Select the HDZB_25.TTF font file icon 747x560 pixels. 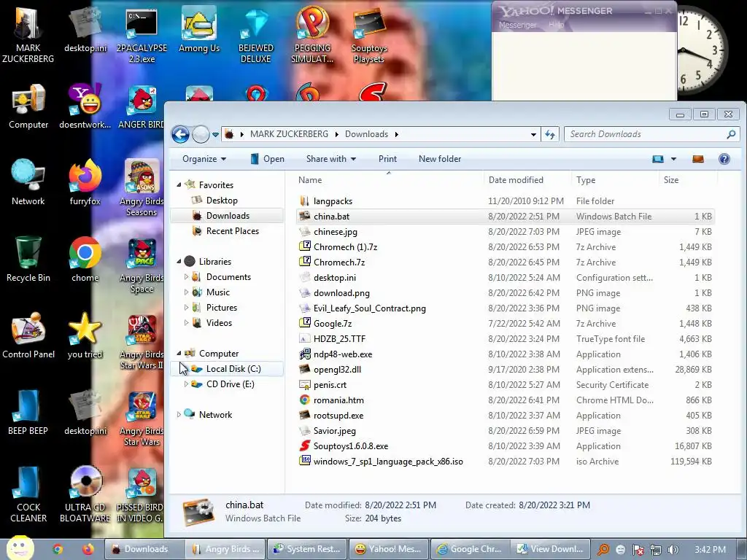coord(304,338)
